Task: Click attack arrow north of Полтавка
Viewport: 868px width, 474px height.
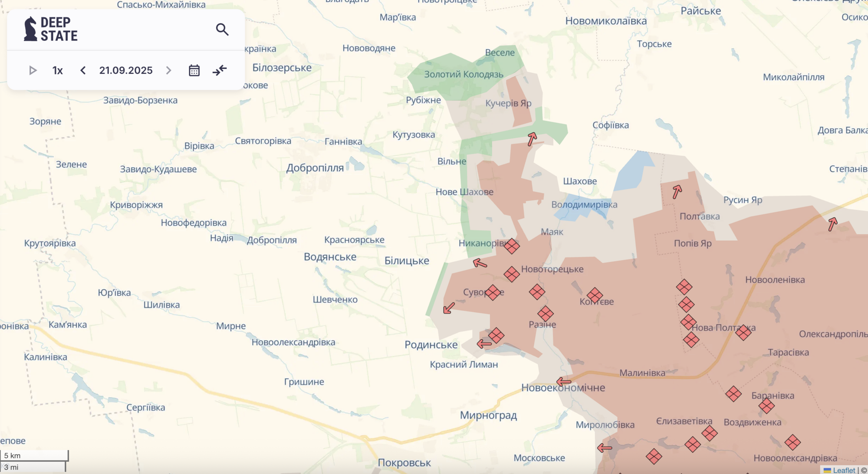Action: pos(677,191)
